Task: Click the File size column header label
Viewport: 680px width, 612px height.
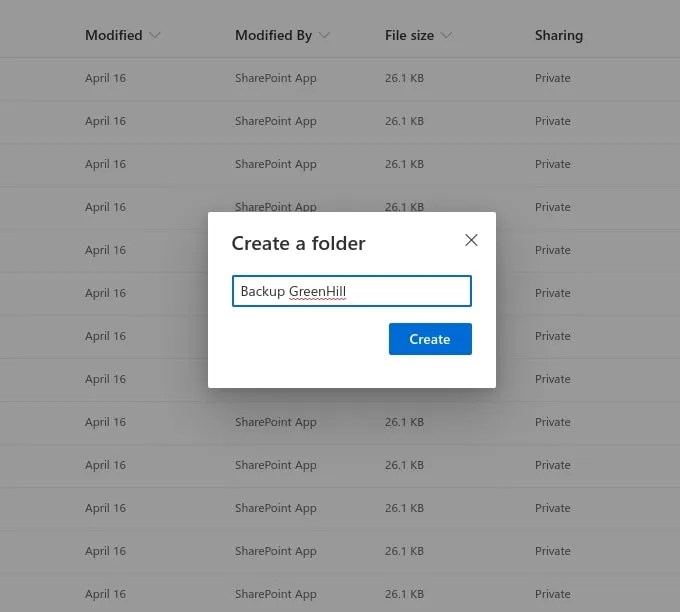Action: [409, 35]
